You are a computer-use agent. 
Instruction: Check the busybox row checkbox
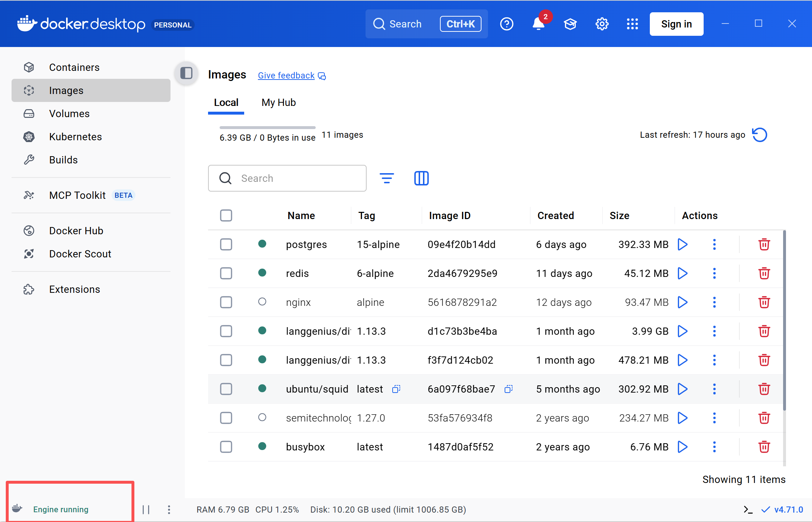[x=226, y=447]
